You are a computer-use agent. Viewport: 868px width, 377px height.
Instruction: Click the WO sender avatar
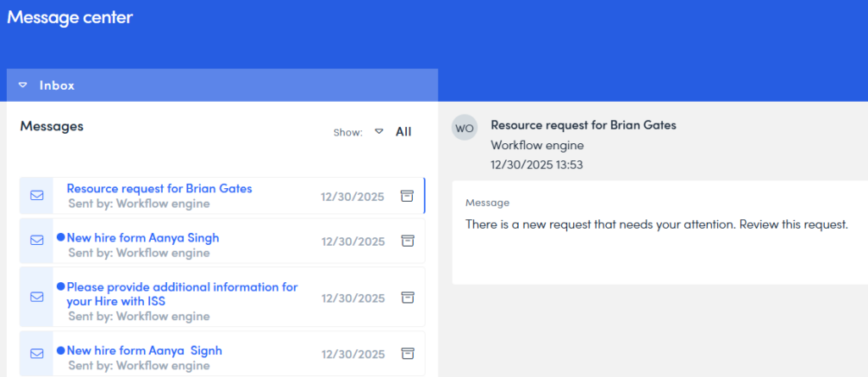click(465, 128)
